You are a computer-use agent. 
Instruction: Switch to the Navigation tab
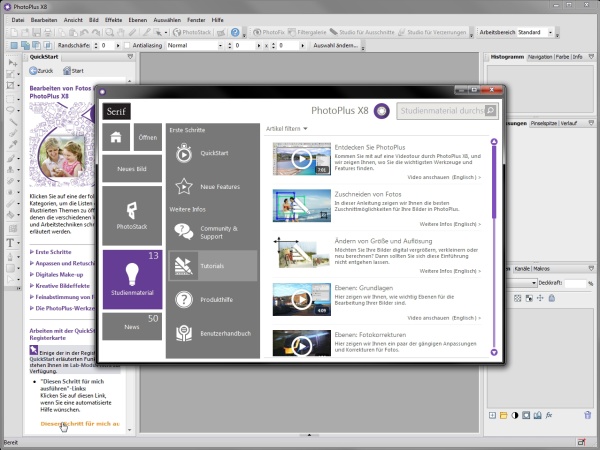[540, 57]
